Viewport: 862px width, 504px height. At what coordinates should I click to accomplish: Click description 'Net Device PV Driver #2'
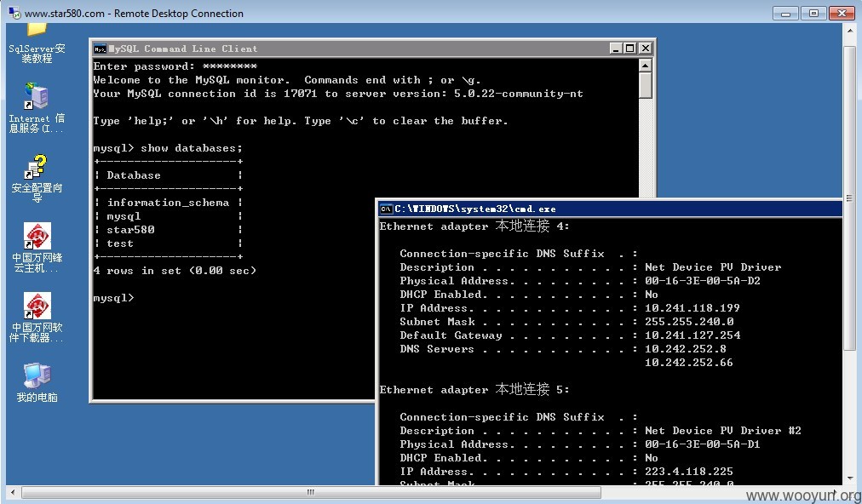coord(723,430)
